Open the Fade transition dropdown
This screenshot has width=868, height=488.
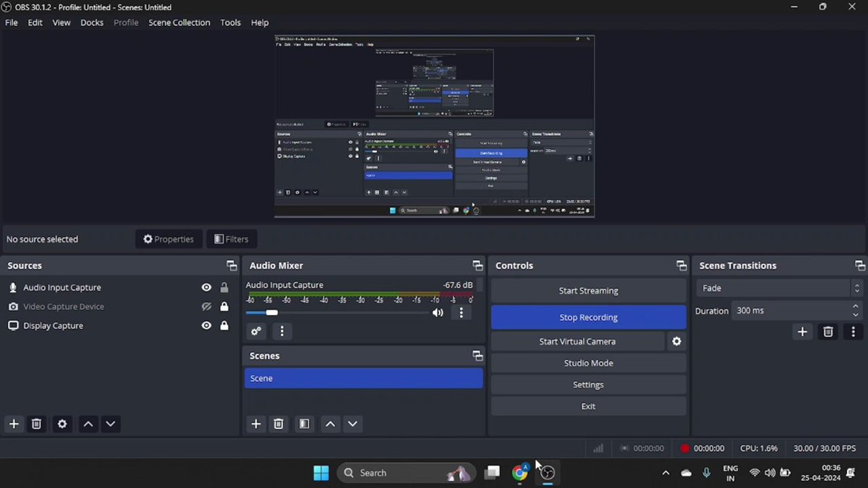coord(780,288)
